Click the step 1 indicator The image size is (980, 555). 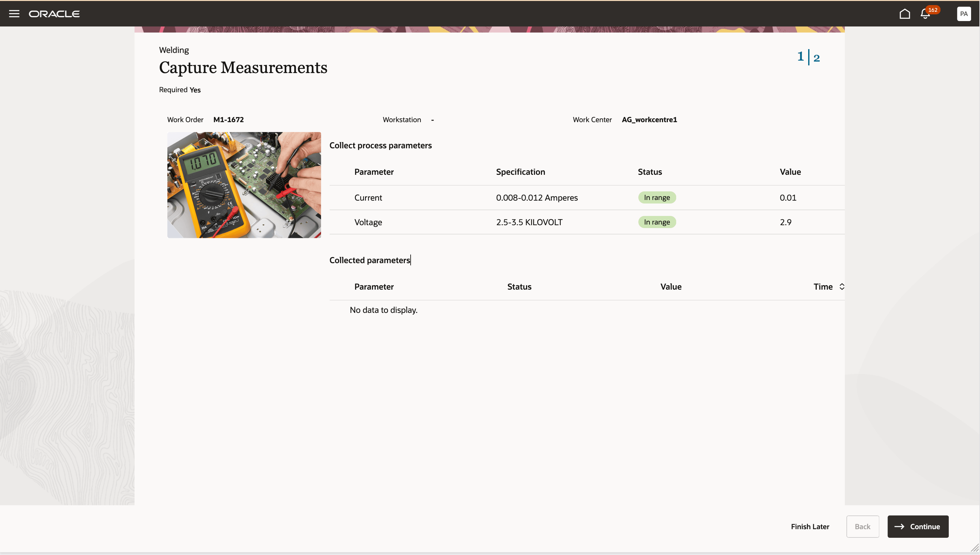pyautogui.click(x=800, y=57)
